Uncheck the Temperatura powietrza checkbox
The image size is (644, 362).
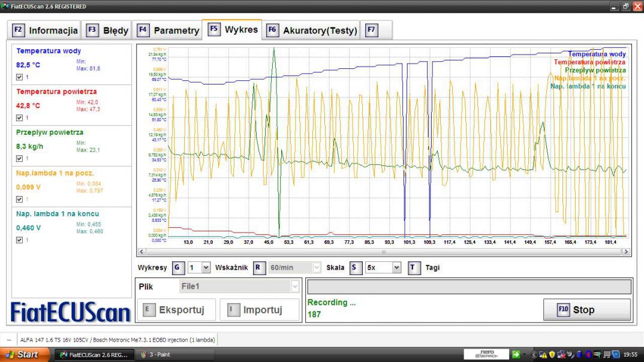19,118
